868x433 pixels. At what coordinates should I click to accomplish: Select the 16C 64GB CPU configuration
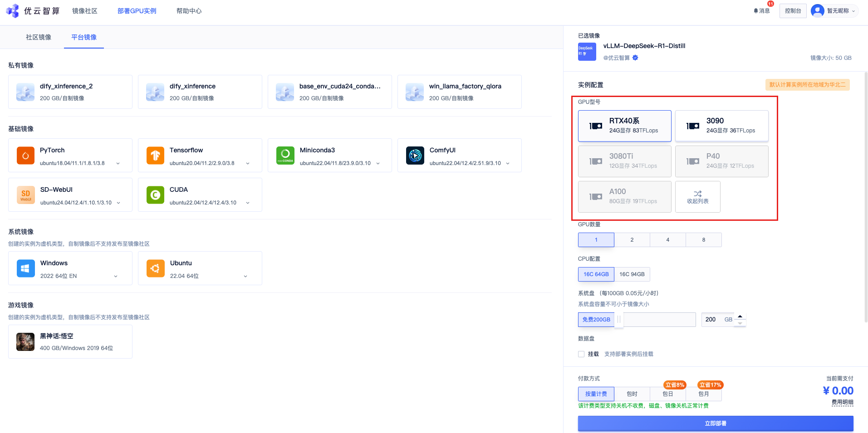(x=596, y=274)
